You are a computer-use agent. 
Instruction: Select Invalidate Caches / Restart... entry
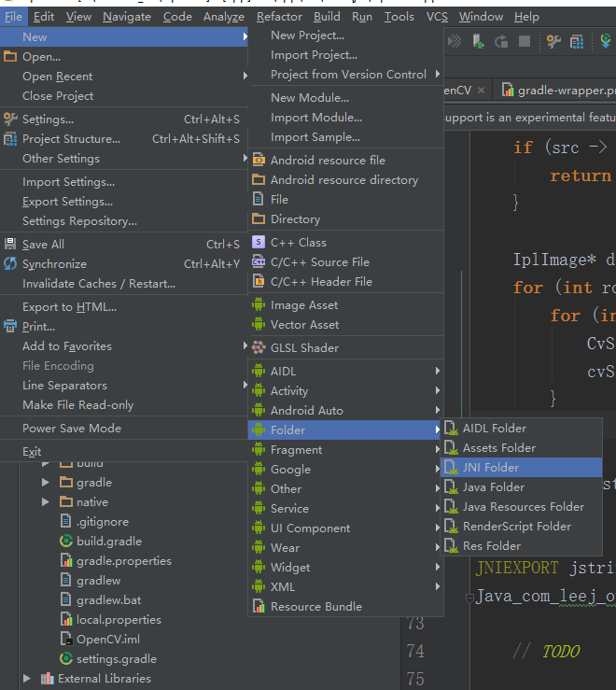click(x=98, y=284)
